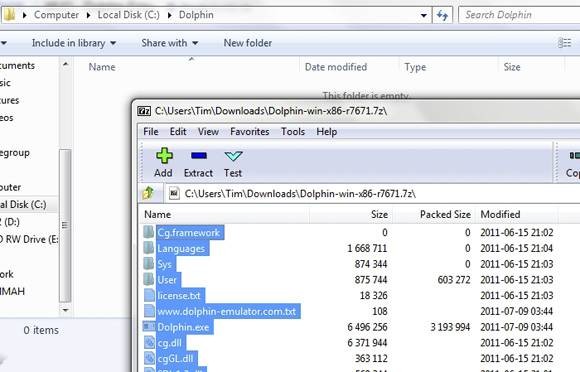Click the cg.dll file icon

coord(149,342)
